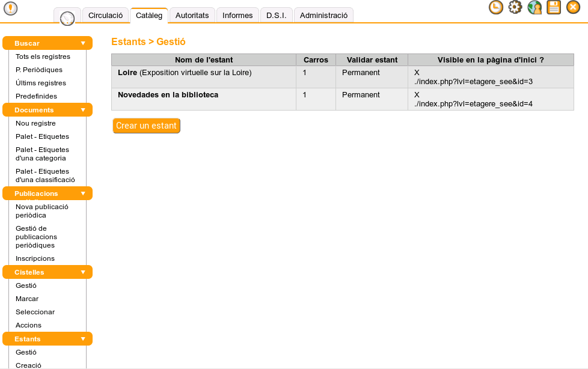The width and height of the screenshot is (588, 369).
Task: Click the exclamation alert icon
Action: [x=10, y=8]
